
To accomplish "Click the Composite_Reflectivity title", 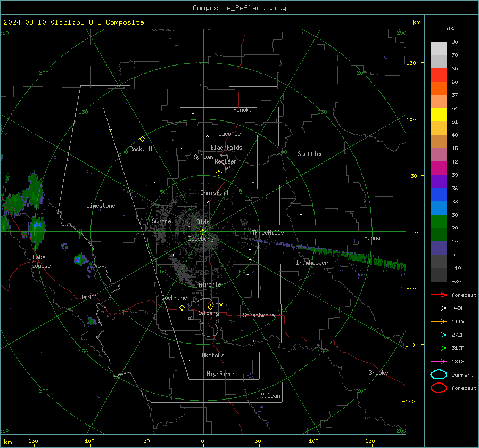I will (240, 8).
